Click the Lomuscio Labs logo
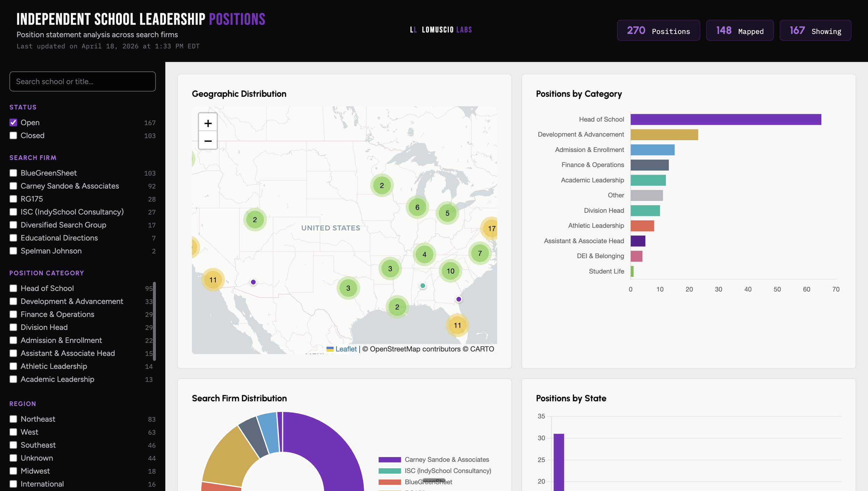This screenshot has width=868, height=491. click(x=441, y=30)
